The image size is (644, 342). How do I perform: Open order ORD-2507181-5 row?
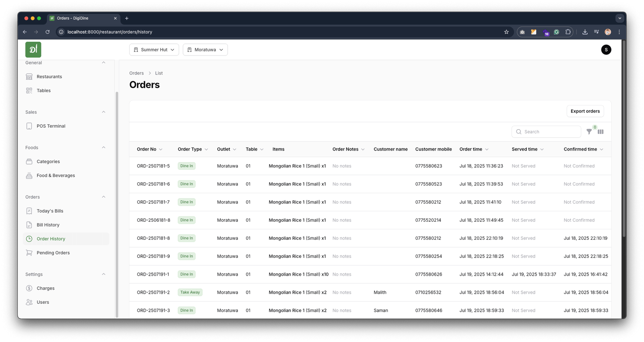[x=370, y=166]
